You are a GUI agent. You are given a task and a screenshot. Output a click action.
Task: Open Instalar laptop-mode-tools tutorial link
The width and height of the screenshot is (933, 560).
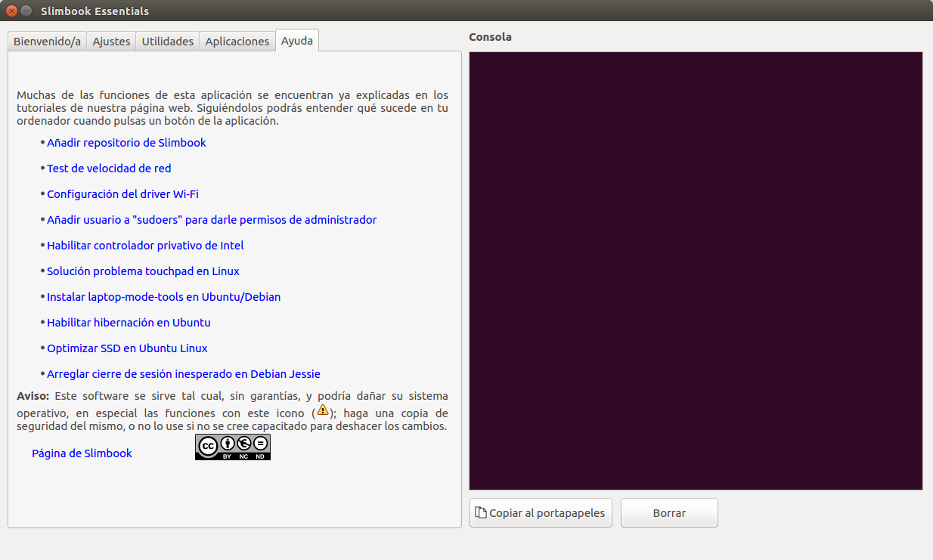[163, 297]
